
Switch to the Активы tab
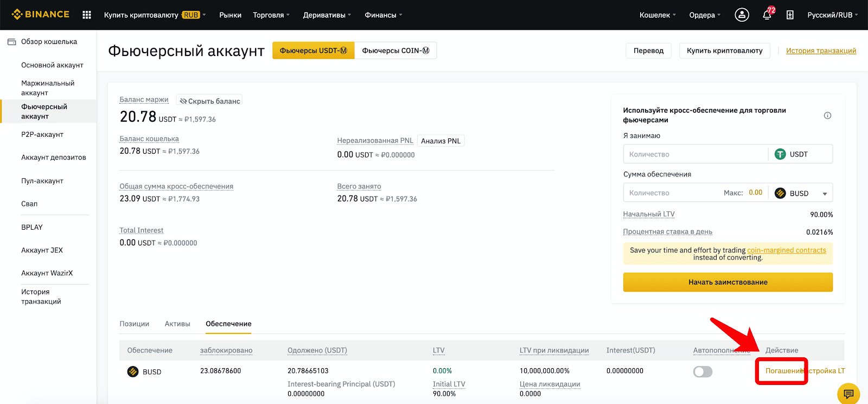point(177,324)
